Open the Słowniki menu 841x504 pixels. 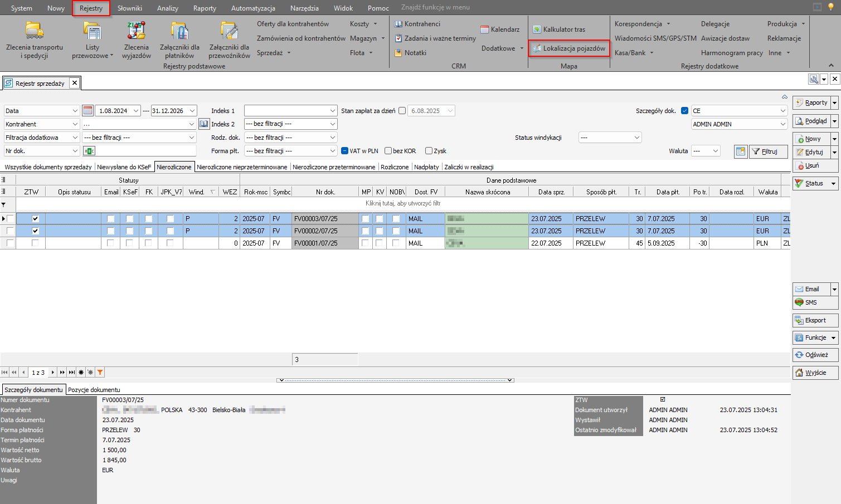130,8
